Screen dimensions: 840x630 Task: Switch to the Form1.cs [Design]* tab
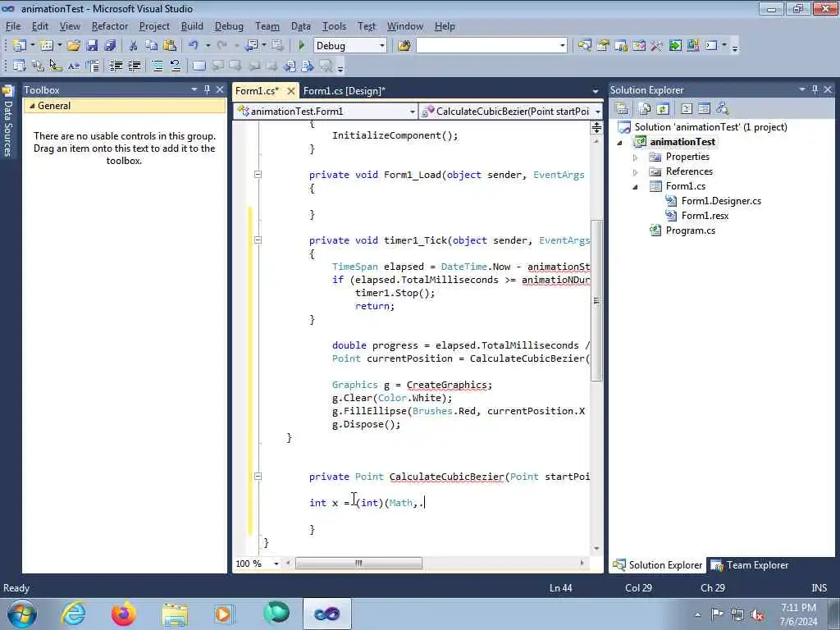pyautogui.click(x=344, y=91)
